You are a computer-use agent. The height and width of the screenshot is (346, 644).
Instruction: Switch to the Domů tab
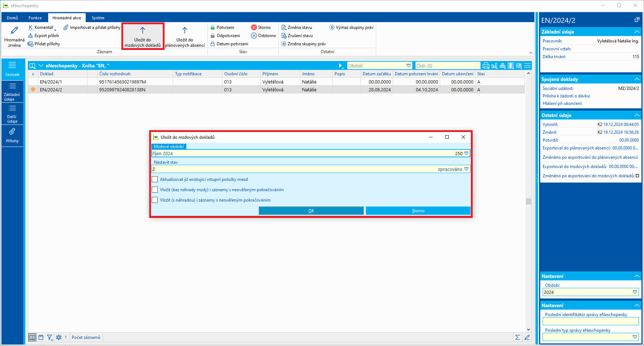tap(12, 18)
